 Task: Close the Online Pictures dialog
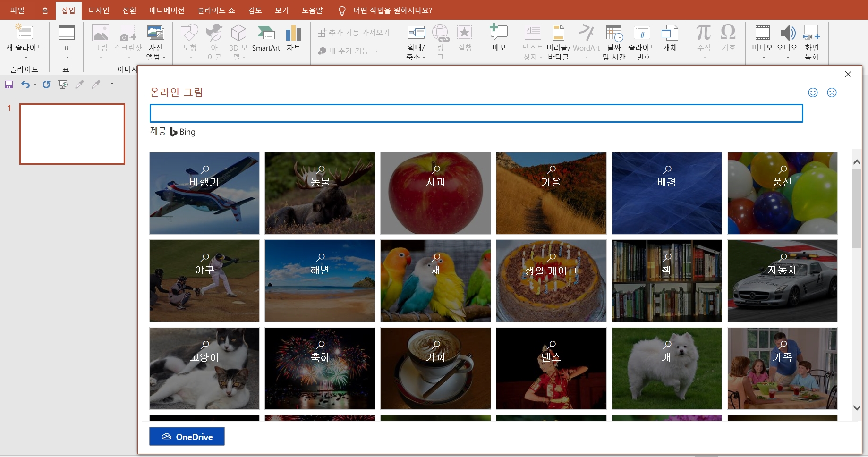tap(848, 74)
